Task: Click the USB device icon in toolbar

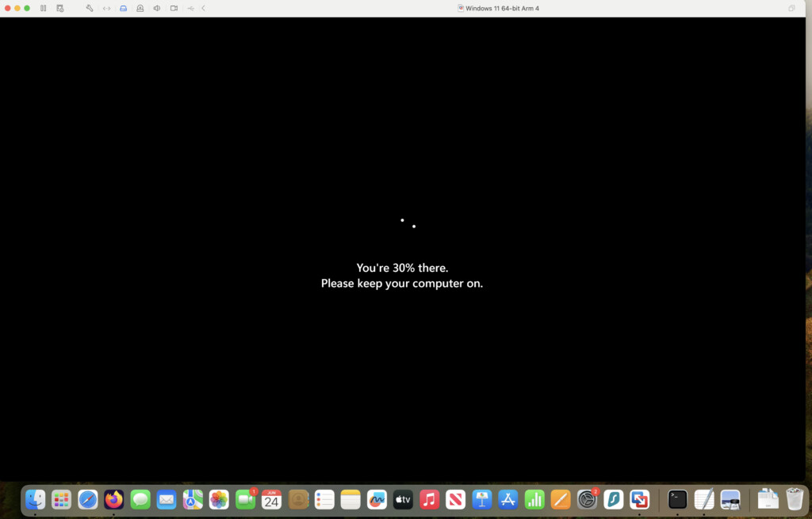Action: pos(190,8)
